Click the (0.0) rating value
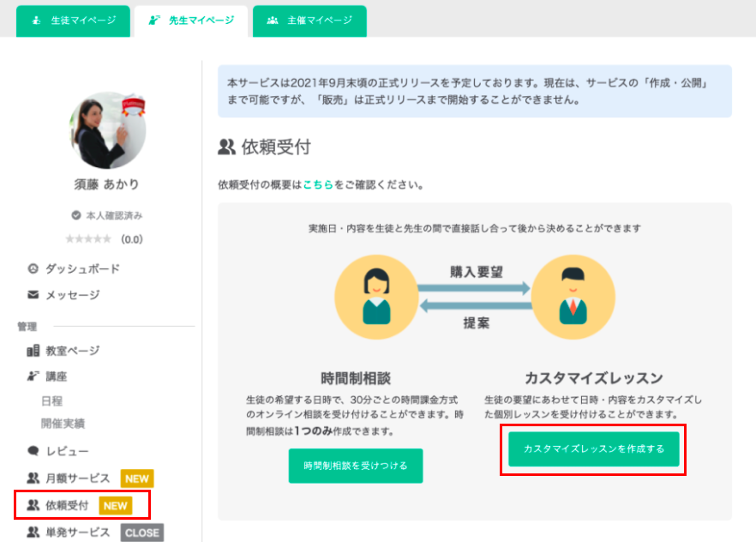This screenshot has width=756, height=542. 132,239
